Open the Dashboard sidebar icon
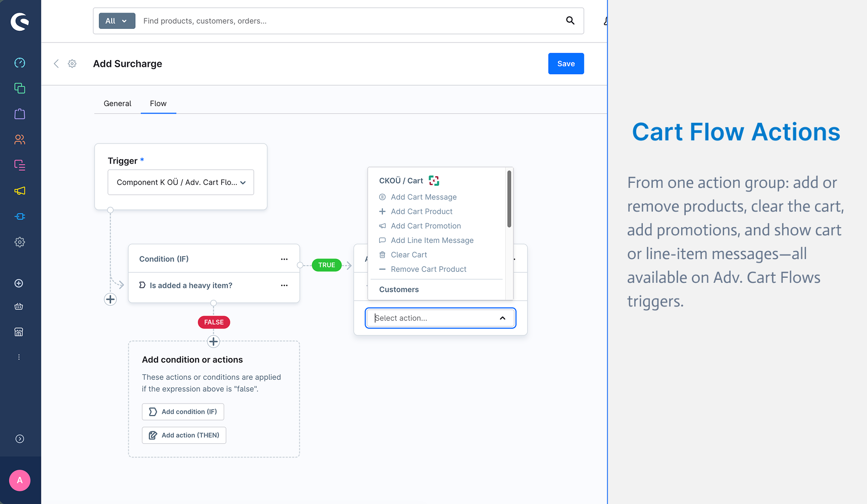Viewport: 867px width, 504px height. coord(20,63)
